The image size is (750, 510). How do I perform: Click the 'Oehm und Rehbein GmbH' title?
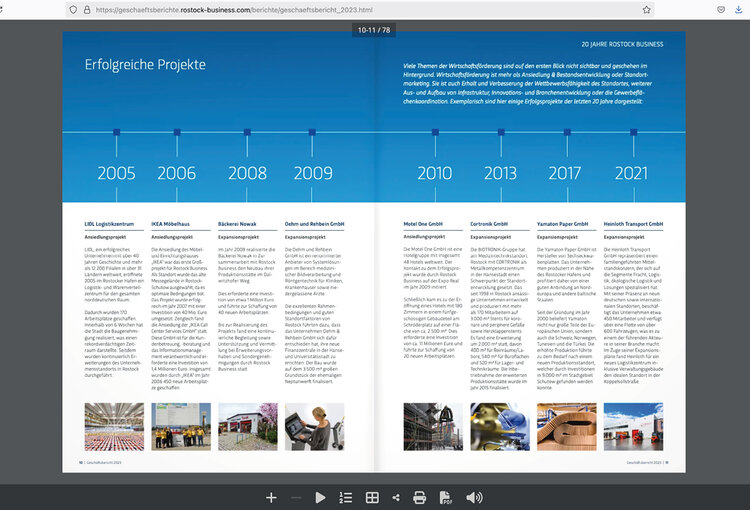point(314,224)
